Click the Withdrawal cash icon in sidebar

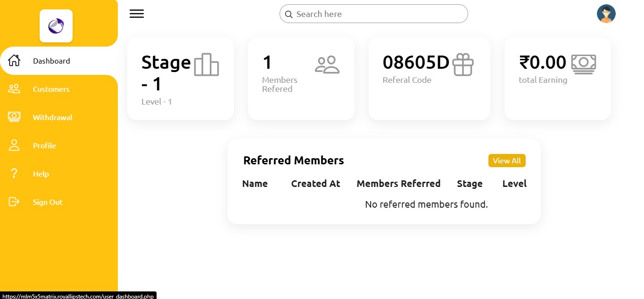pyautogui.click(x=14, y=117)
